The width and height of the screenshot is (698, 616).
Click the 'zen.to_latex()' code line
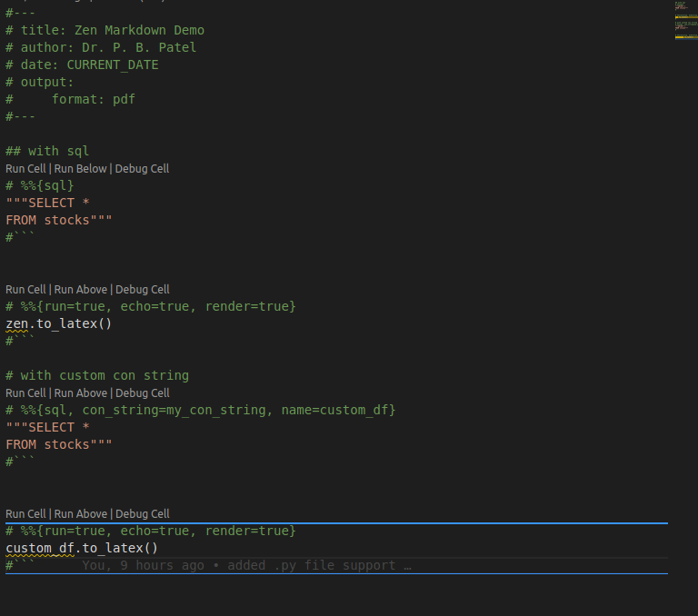[x=59, y=323]
